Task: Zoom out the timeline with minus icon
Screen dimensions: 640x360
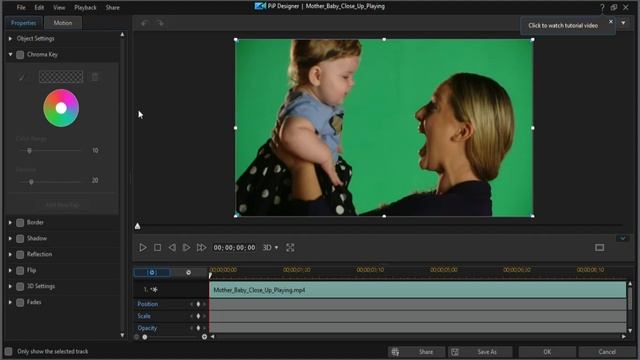Action: [x=136, y=337]
